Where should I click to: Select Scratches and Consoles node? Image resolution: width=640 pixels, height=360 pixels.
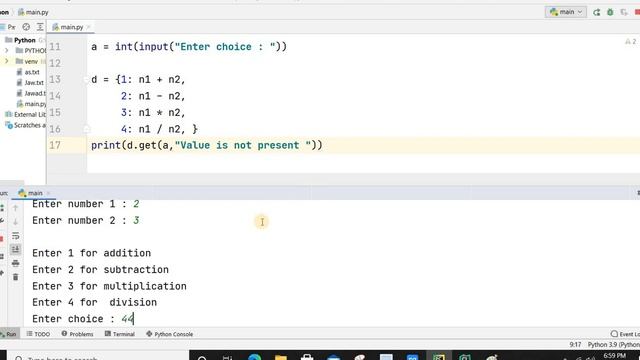(26, 125)
